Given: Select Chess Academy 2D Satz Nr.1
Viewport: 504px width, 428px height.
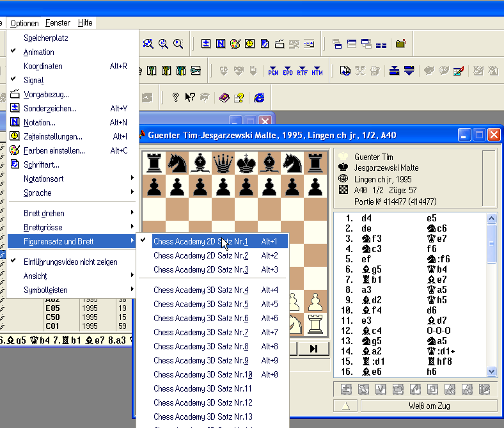Looking at the screenshot, I should click(212, 241).
